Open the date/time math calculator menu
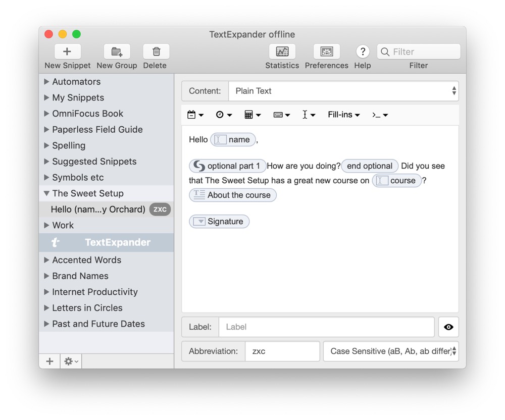The width and height of the screenshot is (505, 420). coord(252,115)
